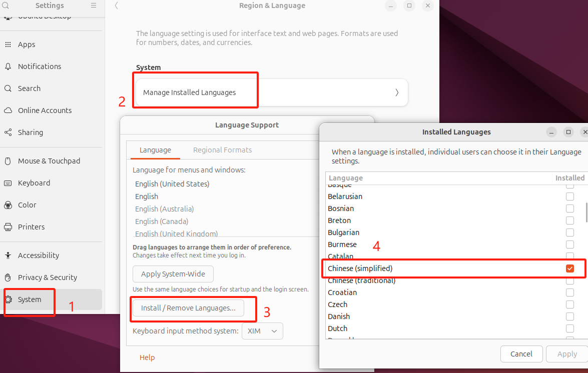Check the Bulgarian language checkbox

coord(569,232)
